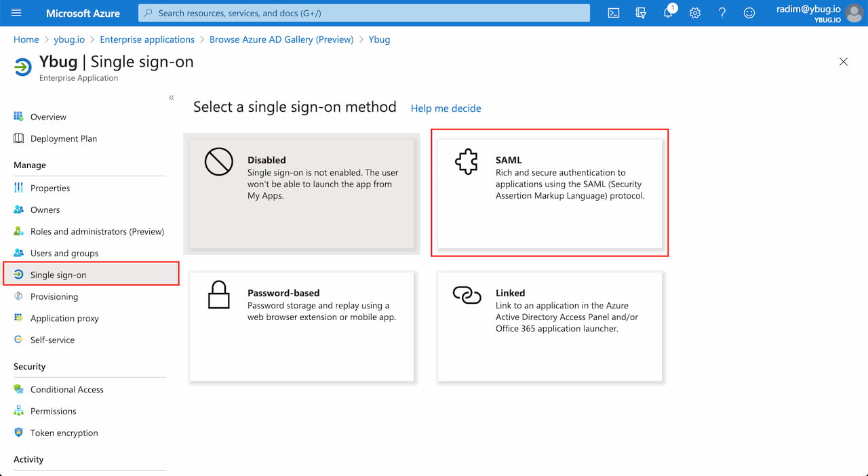Collapse the sidebar with double chevron
The width and height of the screenshot is (868, 476).
172,98
